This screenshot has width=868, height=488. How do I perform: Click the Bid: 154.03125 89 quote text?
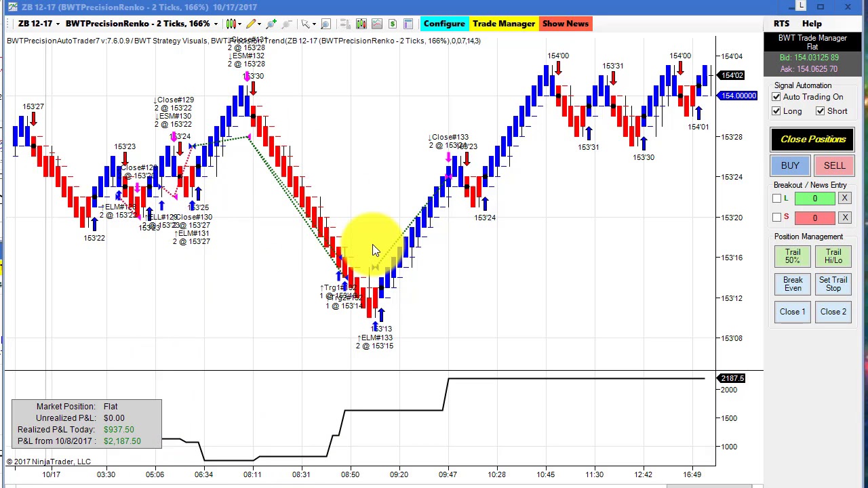pyautogui.click(x=808, y=58)
